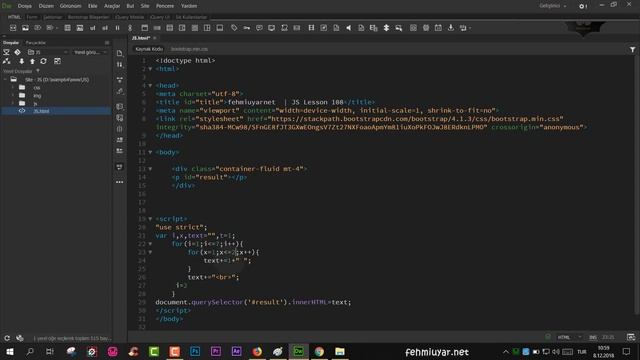Open the bootstrap.min.css related file
Viewport: 640px width, 360px height.
pyautogui.click(x=189, y=49)
